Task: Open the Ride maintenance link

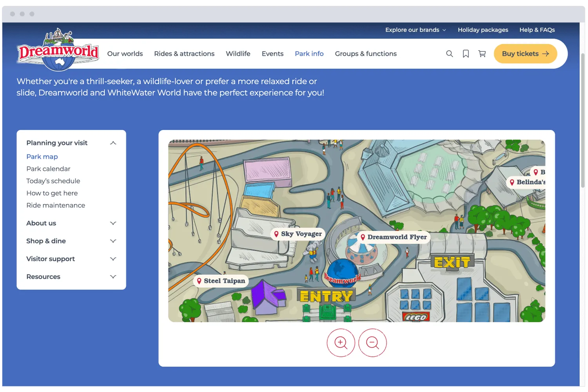Action: click(56, 205)
